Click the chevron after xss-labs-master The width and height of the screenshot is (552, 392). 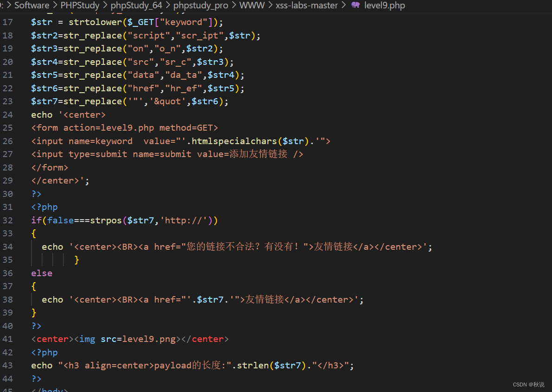344,6
